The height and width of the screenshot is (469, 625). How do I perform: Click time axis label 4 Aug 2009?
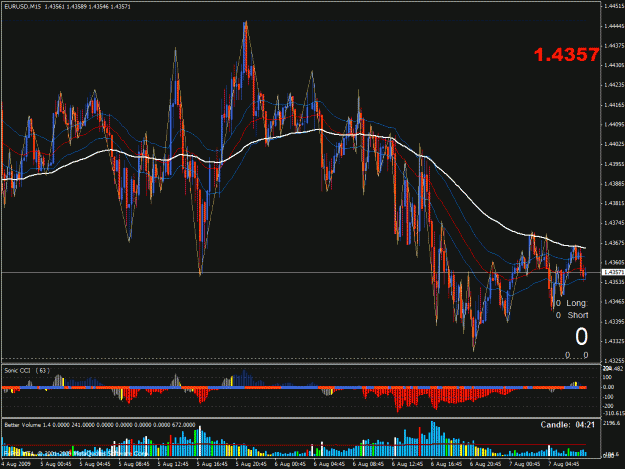tap(16, 464)
